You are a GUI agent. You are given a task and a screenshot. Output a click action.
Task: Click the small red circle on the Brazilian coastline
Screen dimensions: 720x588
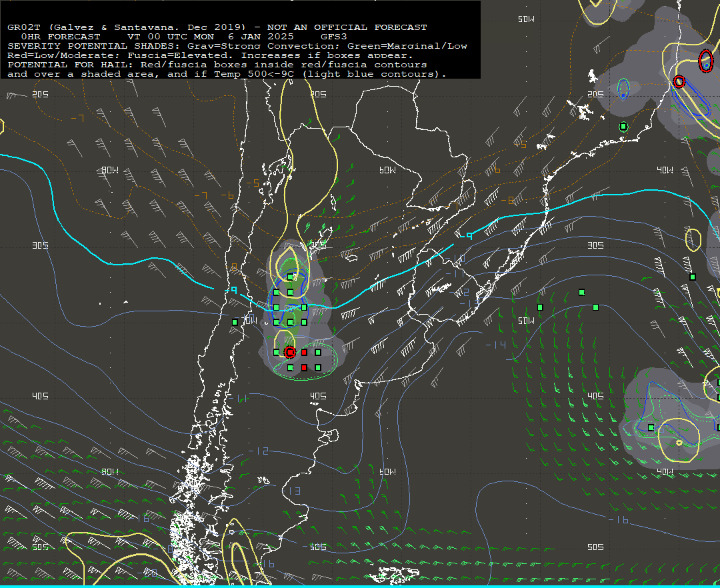point(679,82)
